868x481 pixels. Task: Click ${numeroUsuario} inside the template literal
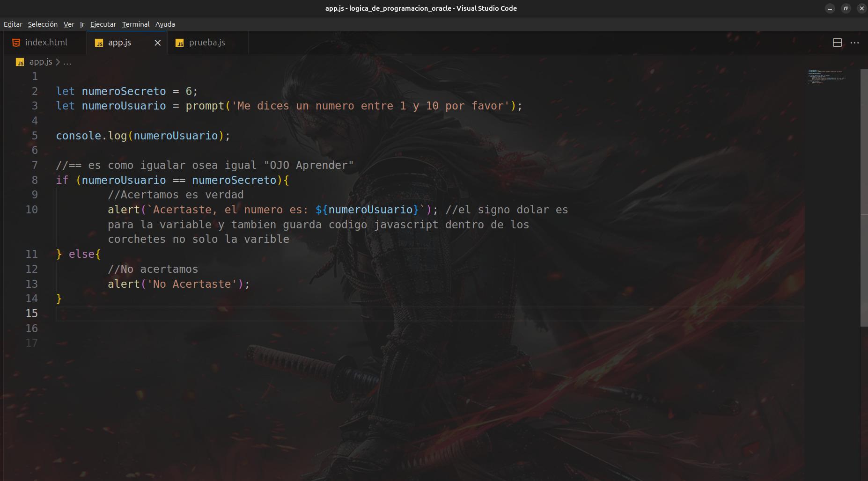[367, 210]
